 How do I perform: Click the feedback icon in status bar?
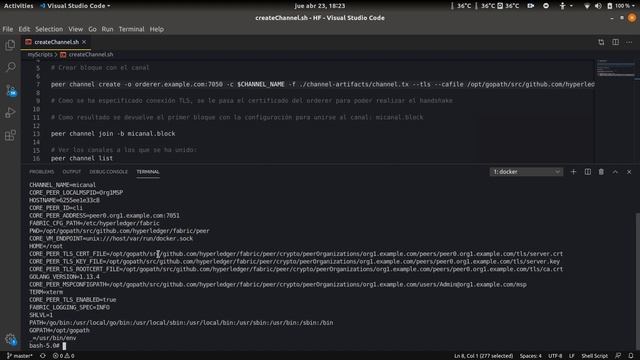pos(618,356)
